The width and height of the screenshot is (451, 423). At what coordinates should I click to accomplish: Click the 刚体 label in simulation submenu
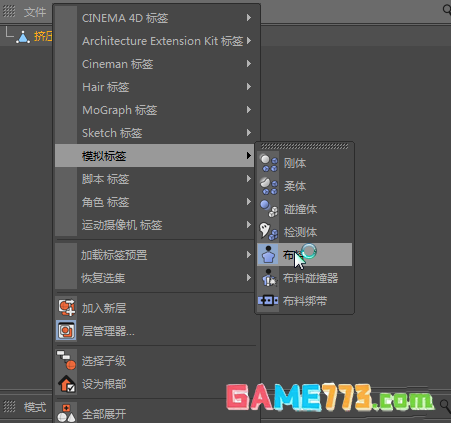pos(295,163)
